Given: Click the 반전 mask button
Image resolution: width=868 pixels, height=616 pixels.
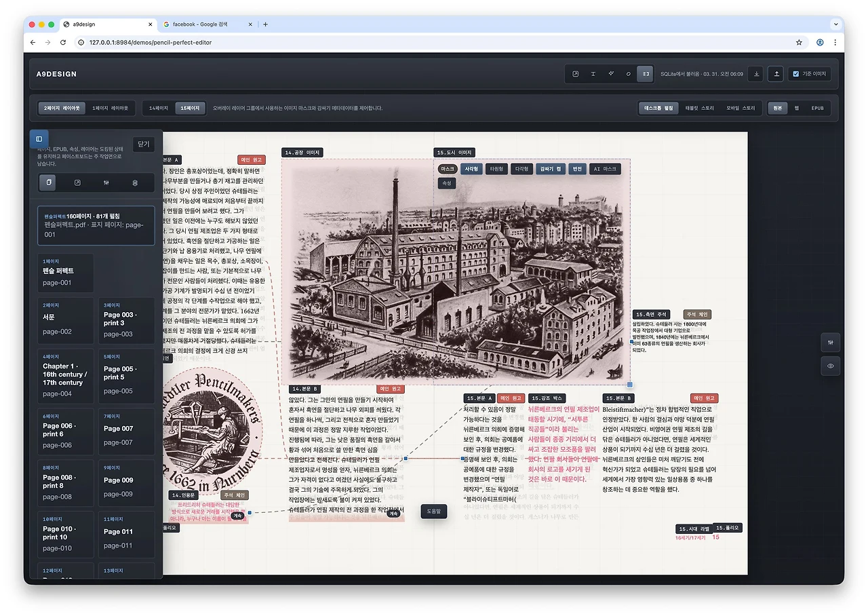Looking at the screenshot, I should pos(577,169).
